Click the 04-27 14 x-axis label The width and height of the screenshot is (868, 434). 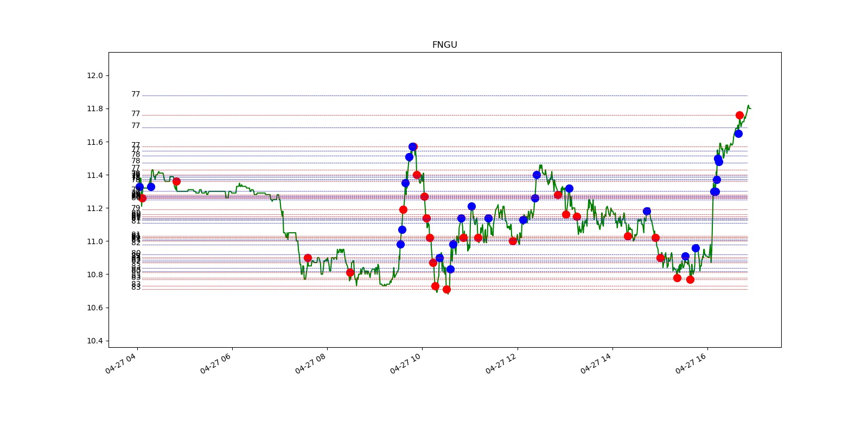pyautogui.click(x=596, y=363)
